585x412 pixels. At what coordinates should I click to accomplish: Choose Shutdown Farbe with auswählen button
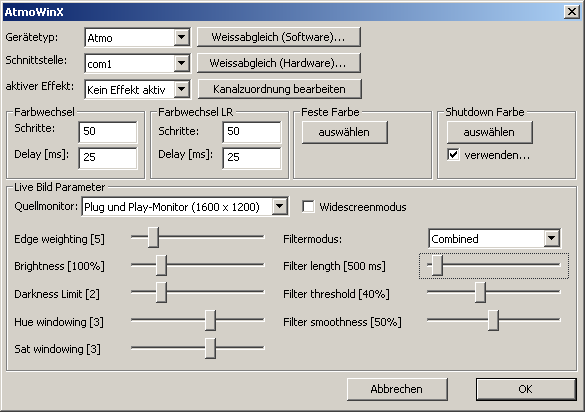coord(489,132)
